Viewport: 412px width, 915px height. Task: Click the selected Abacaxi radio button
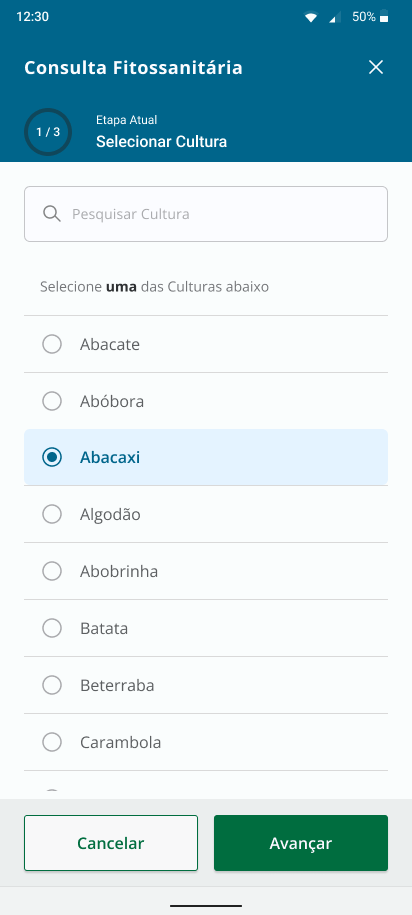pos(52,458)
